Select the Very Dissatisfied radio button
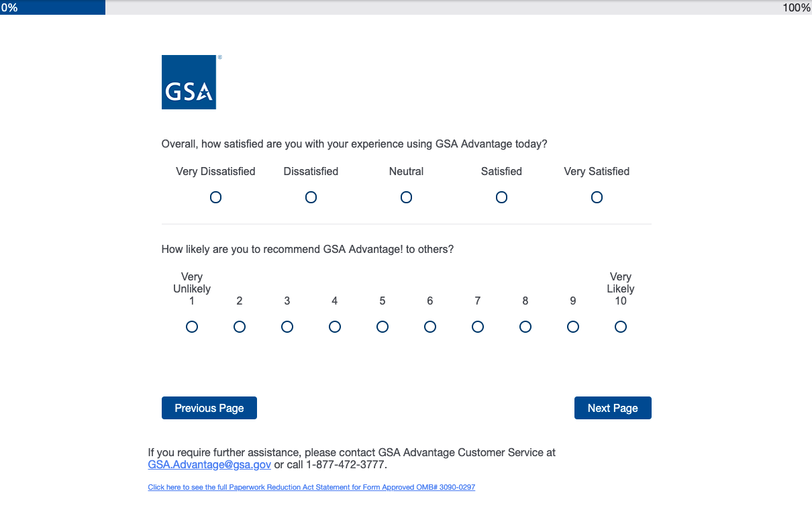The image size is (812, 532). tap(215, 197)
